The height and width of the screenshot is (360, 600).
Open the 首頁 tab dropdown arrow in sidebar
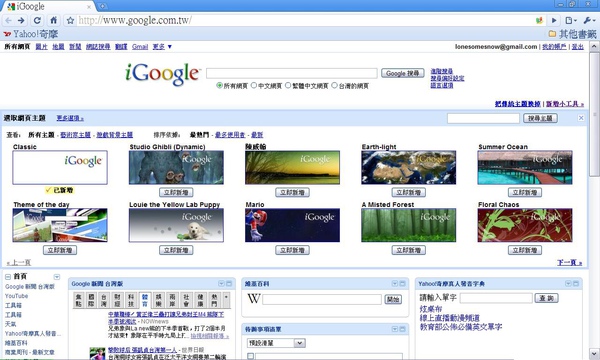click(57, 277)
